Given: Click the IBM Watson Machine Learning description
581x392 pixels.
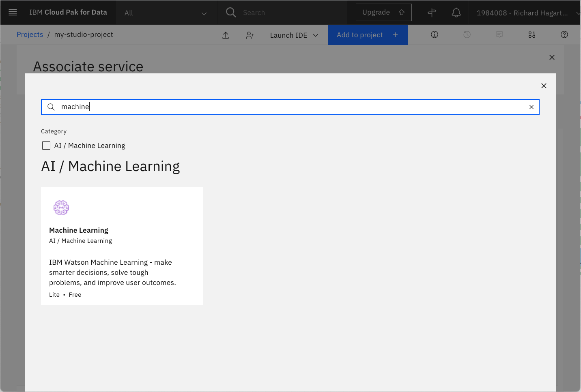Looking at the screenshot, I should 113,272.
